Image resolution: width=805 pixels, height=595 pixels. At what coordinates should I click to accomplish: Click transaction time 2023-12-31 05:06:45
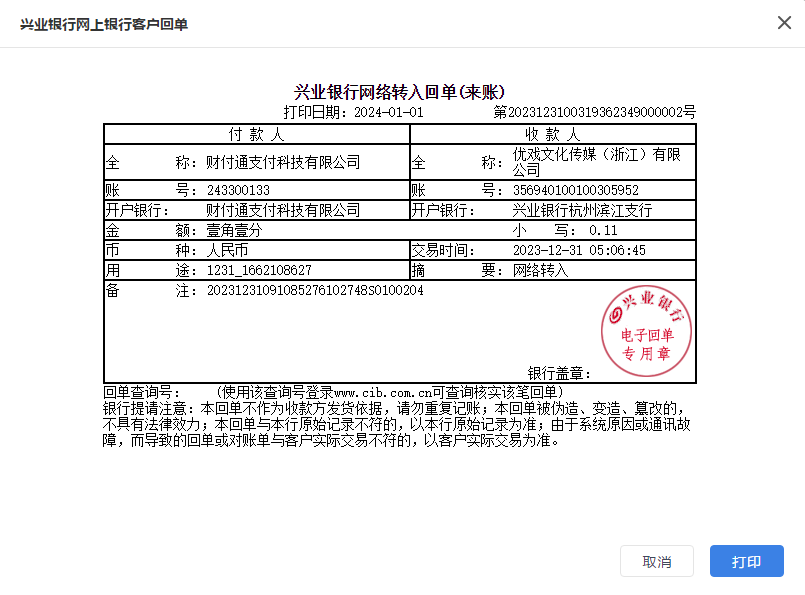[579, 250]
